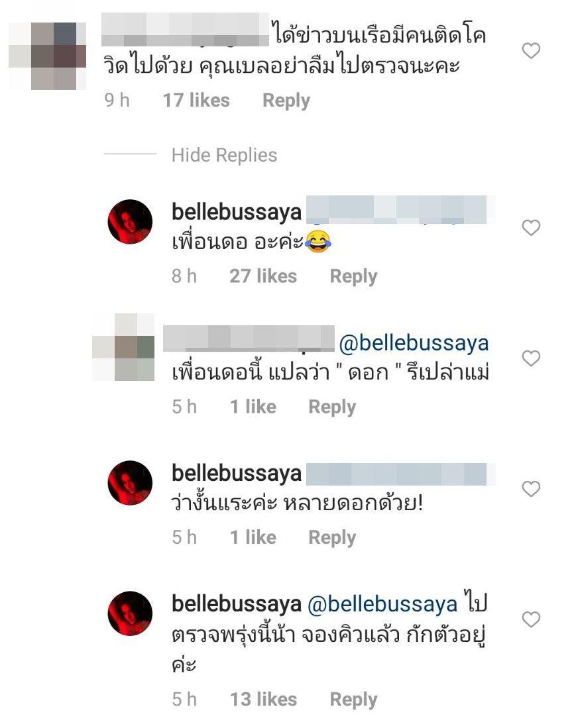Tap heart on the reply mentioning @bellebussaya
The width and height of the screenshot is (576, 728).
click(531, 358)
